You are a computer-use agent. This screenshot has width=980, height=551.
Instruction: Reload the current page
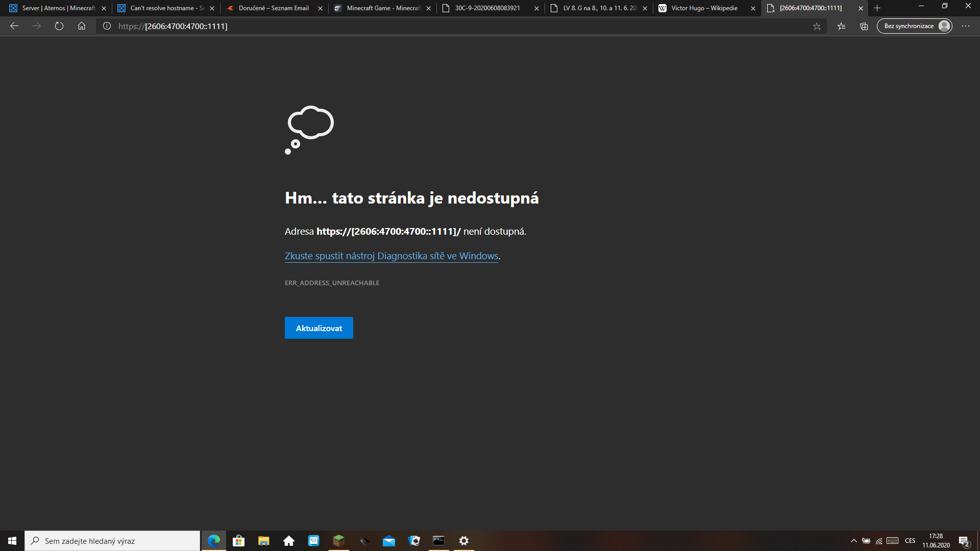59,26
